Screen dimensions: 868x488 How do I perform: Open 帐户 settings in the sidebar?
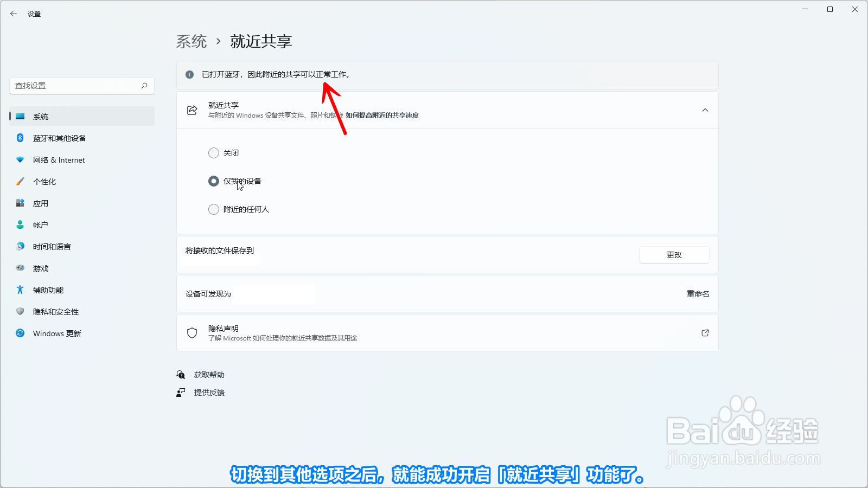click(x=82, y=224)
